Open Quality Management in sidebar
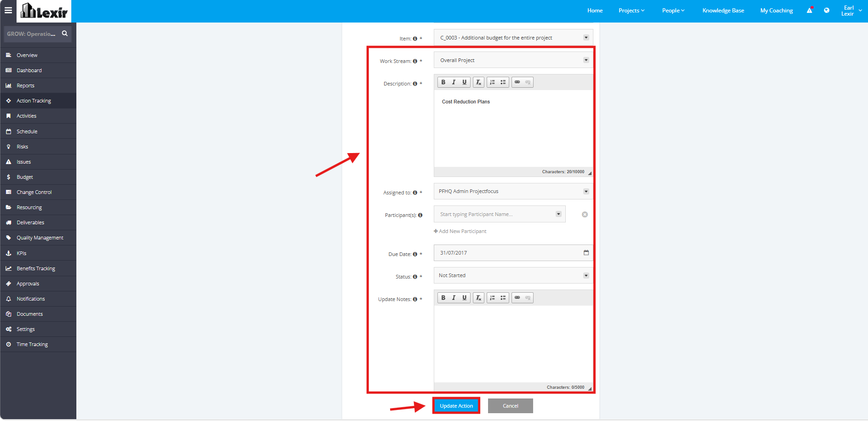The width and height of the screenshot is (868, 421). [38, 238]
